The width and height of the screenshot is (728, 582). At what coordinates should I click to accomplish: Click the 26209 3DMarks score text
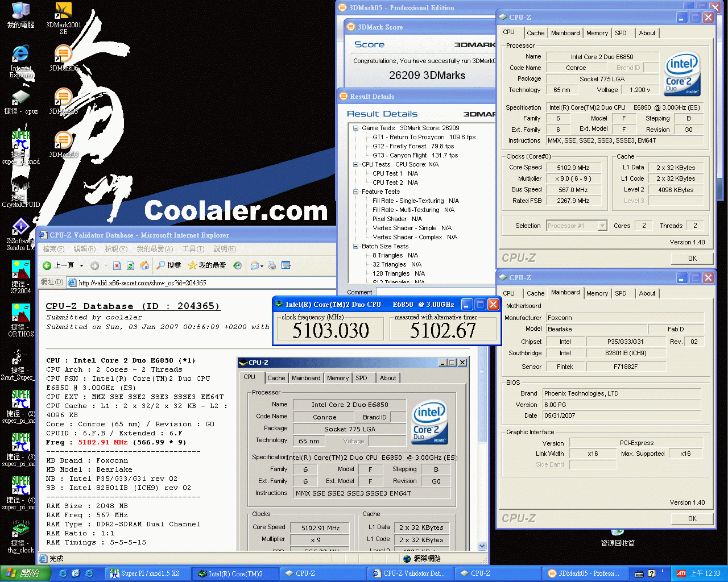[x=427, y=76]
